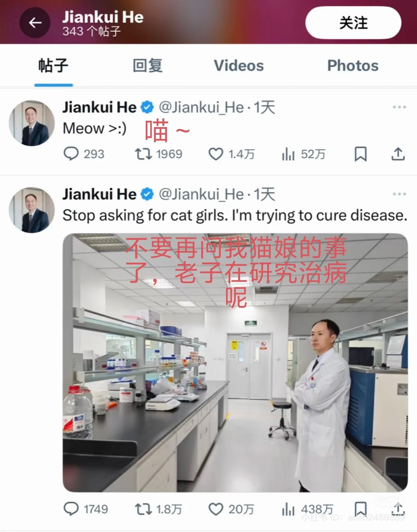Open more options on cat girls post
This screenshot has height=532, width=417.
pos(399,194)
